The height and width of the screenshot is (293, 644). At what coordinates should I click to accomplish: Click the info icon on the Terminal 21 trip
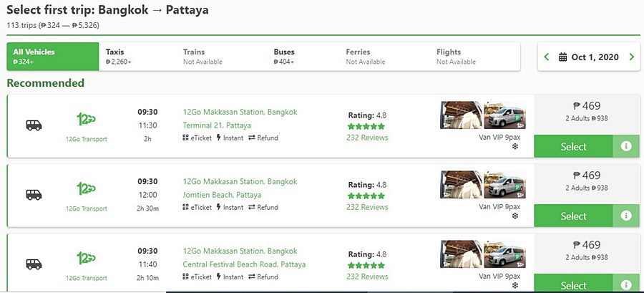(x=626, y=146)
